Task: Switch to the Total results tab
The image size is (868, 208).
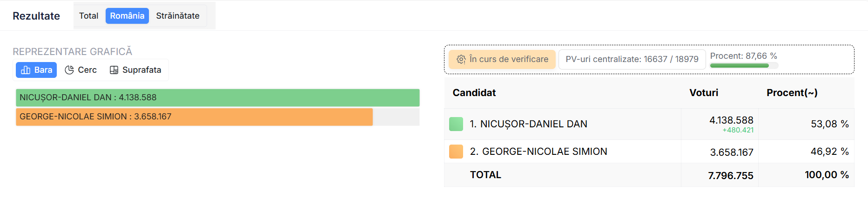Action: tap(88, 16)
